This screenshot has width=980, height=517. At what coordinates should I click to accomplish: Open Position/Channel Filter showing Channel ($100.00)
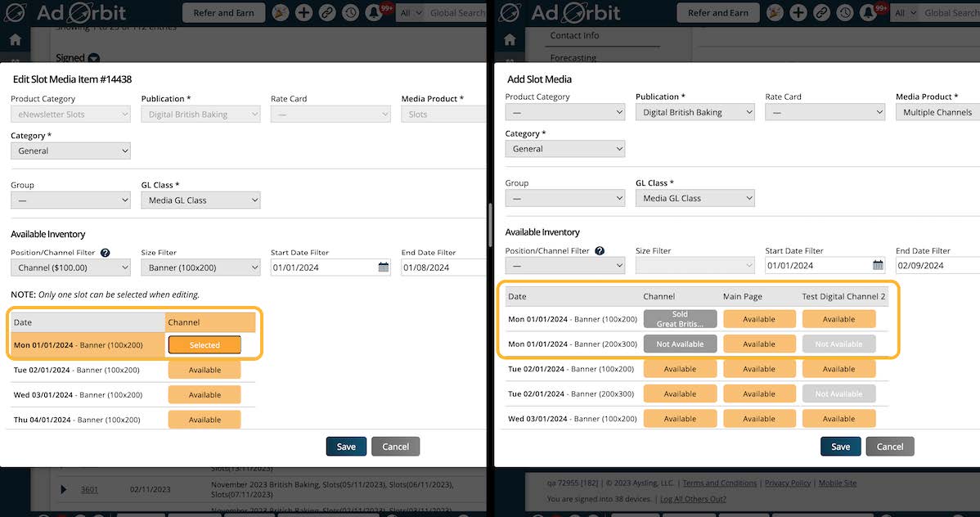coord(70,267)
